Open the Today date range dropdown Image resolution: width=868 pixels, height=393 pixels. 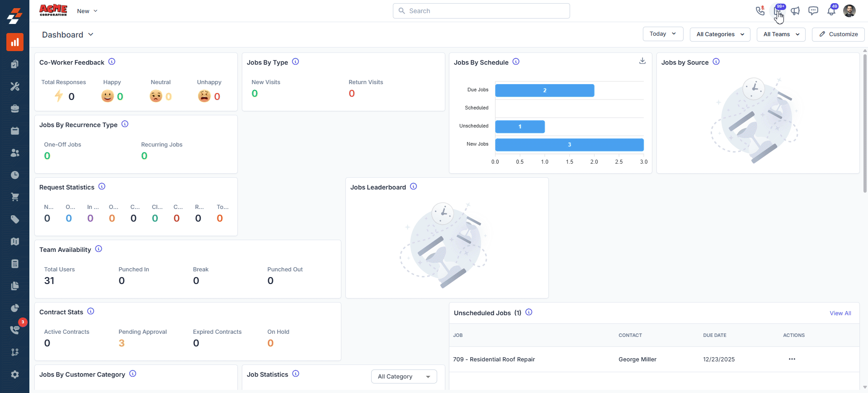pyautogui.click(x=663, y=34)
